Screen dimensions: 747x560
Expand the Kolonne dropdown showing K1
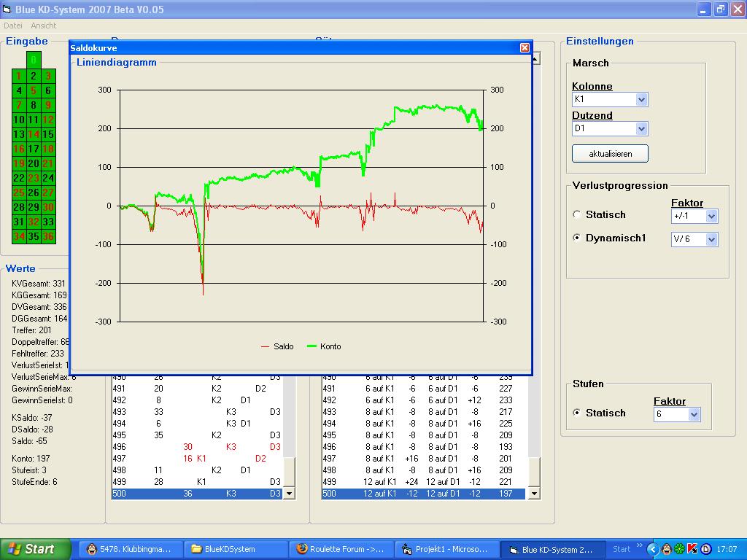pos(641,99)
